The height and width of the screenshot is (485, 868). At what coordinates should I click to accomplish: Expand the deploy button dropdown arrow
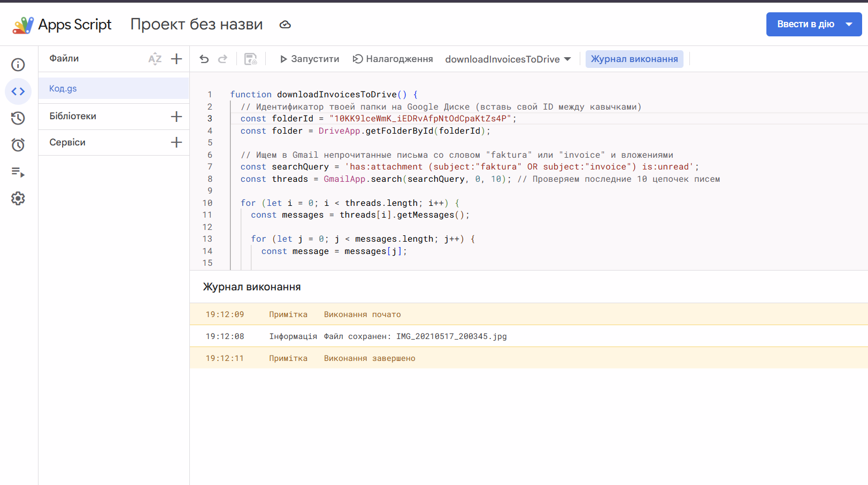tap(849, 25)
